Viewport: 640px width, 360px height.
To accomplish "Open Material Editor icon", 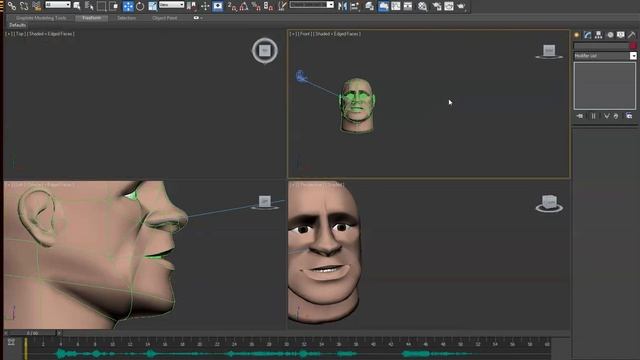I will [x=422, y=6].
